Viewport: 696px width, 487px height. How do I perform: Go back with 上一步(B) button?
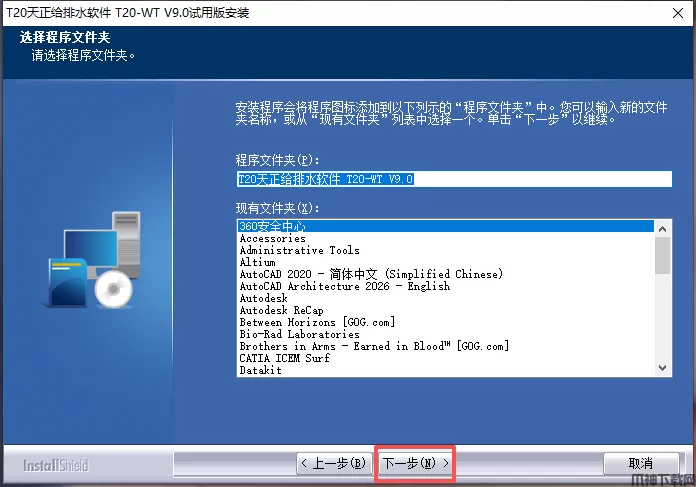334,463
